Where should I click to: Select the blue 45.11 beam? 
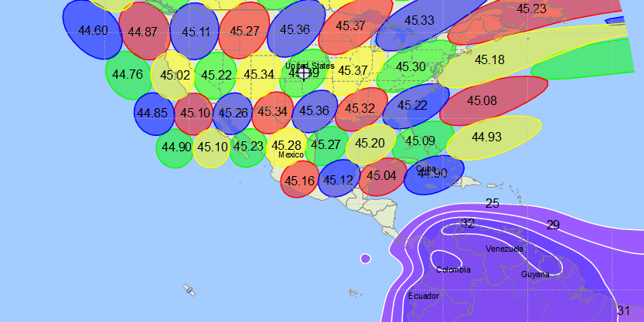coord(193,32)
